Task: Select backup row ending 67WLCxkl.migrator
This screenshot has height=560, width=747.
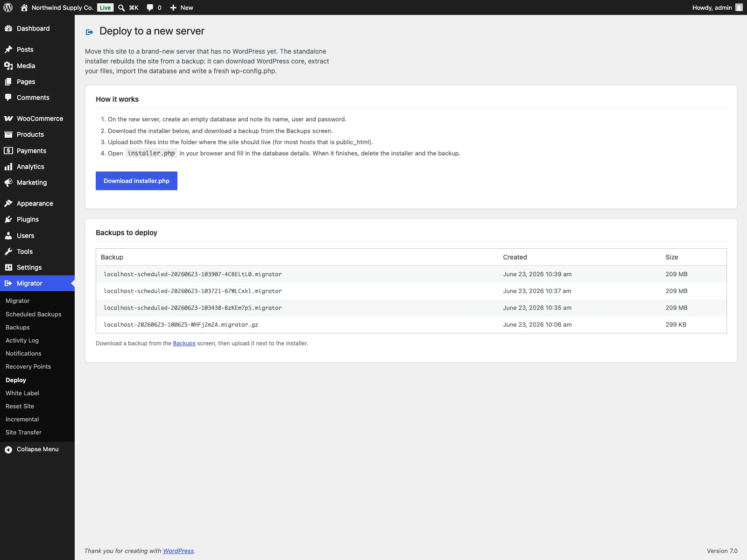Action: pos(411,291)
